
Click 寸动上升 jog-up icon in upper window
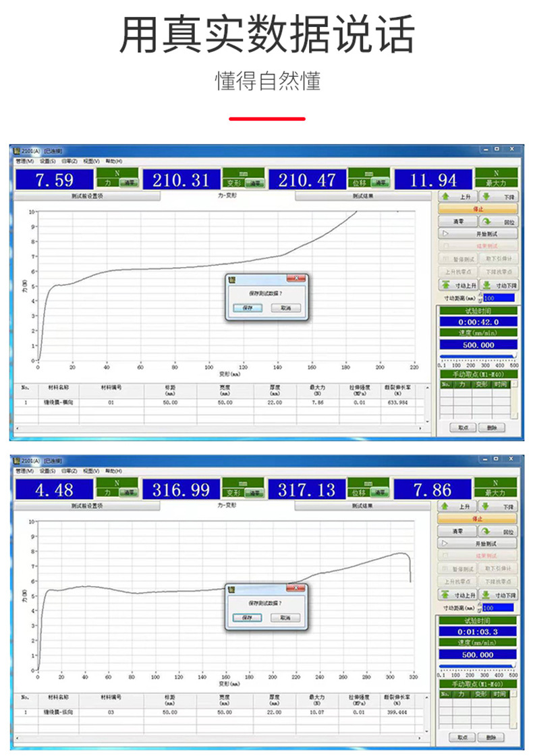(x=446, y=285)
